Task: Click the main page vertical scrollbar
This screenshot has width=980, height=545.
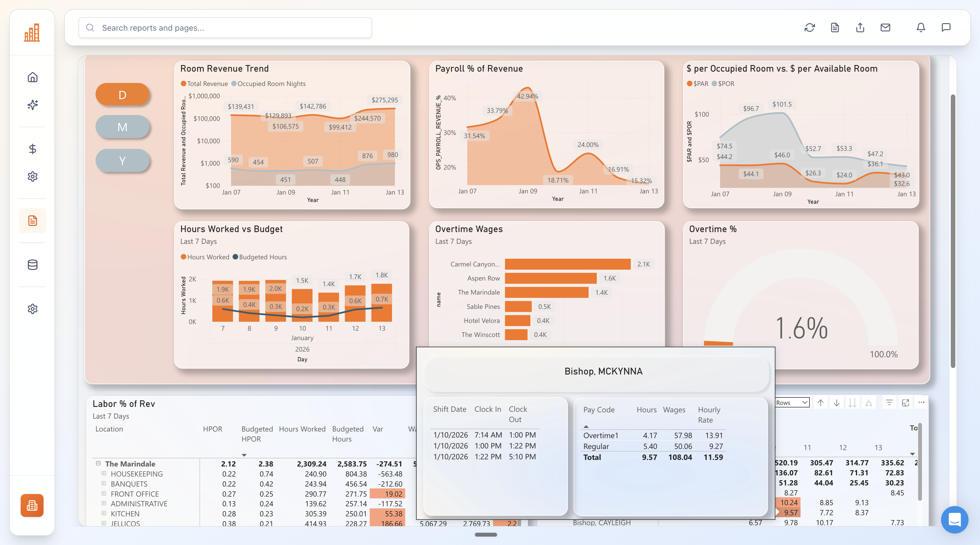Action: click(953, 231)
